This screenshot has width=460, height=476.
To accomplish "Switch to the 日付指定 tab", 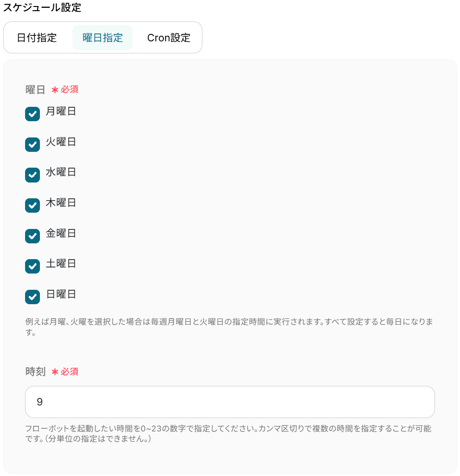I will pyautogui.click(x=37, y=38).
